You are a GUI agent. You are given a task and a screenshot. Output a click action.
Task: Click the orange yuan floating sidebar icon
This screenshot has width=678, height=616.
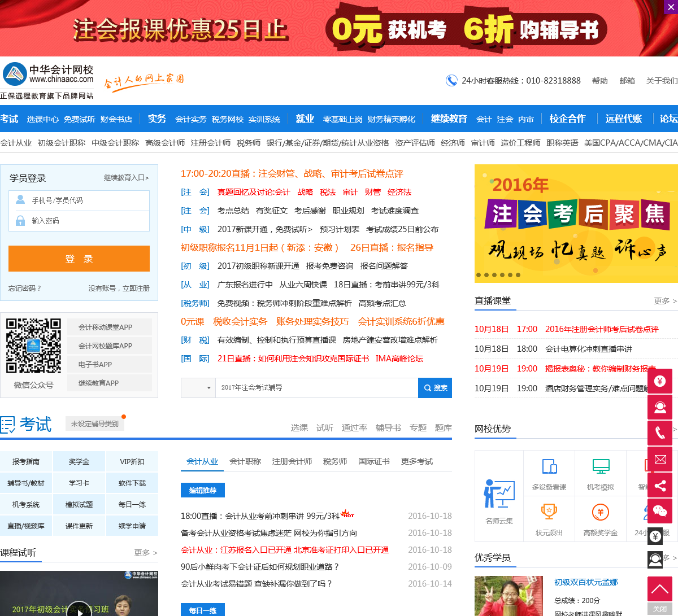click(x=660, y=381)
